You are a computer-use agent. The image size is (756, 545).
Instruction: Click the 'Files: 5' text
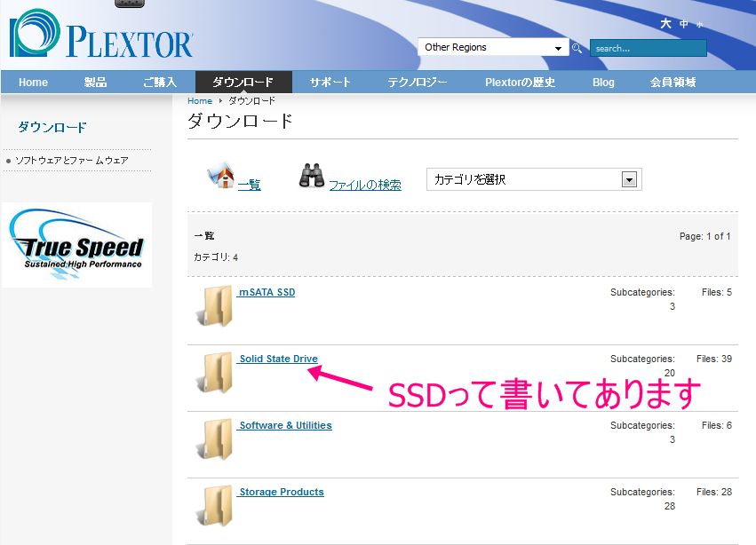click(716, 292)
